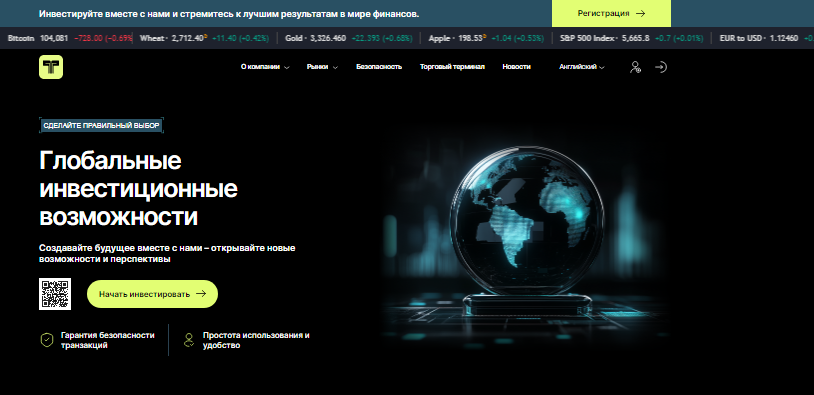Click the QR code image

point(55,294)
